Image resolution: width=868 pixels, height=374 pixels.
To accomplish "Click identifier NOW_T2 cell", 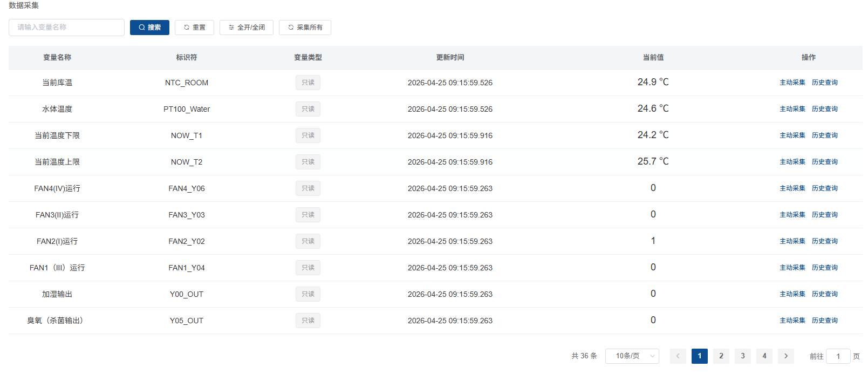I will 187,162.
